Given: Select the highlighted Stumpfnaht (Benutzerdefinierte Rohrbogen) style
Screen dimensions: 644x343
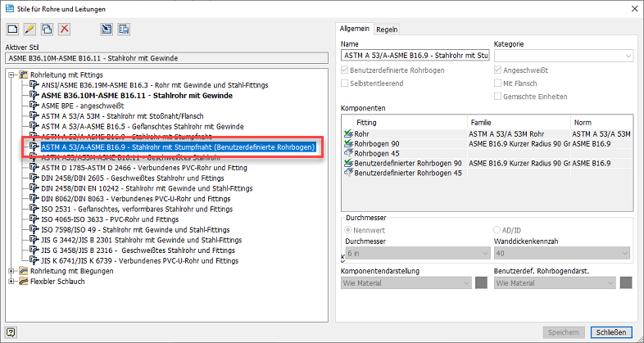Looking at the screenshot, I should (x=179, y=147).
